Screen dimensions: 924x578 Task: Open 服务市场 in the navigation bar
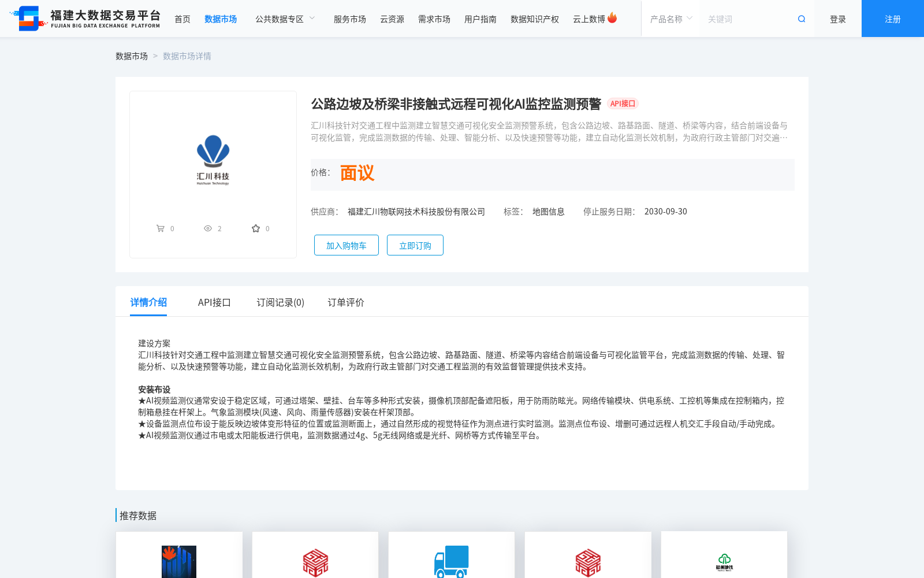[x=350, y=19]
